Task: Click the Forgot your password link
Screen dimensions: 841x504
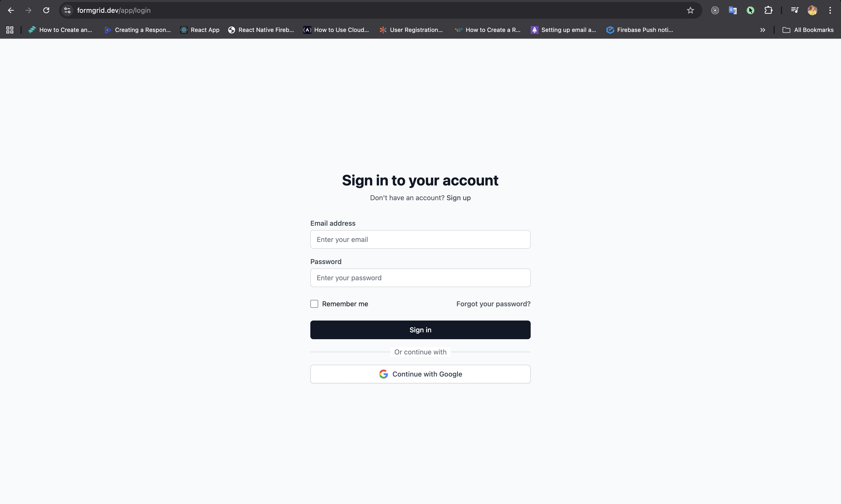Action: [493, 304]
